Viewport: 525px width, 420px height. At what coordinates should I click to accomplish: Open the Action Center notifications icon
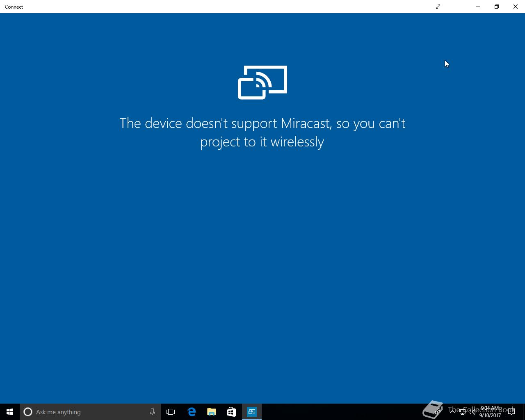click(511, 412)
